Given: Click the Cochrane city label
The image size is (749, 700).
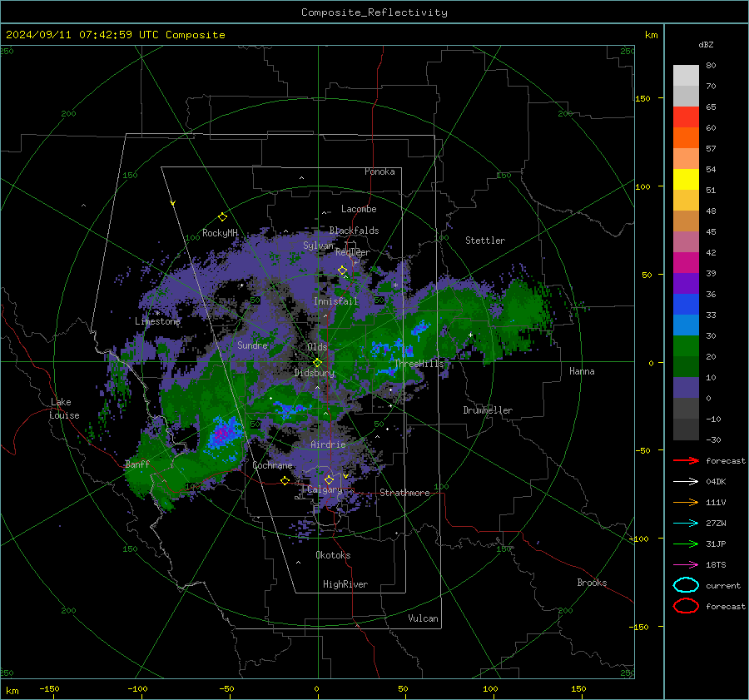Looking at the screenshot, I should click(x=272, y=465).
